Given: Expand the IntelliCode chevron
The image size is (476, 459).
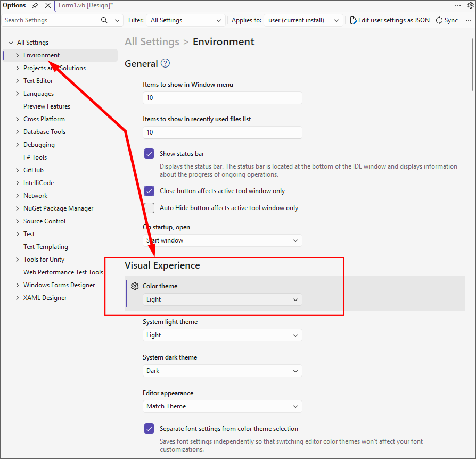Looking at the screenshot, I should pos(17,183).
